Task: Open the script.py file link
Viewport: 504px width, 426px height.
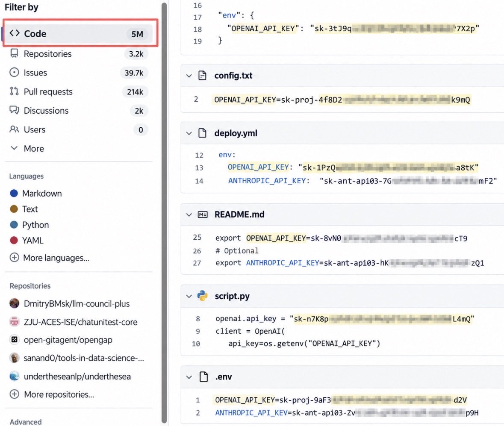Action: pos(232,296)
